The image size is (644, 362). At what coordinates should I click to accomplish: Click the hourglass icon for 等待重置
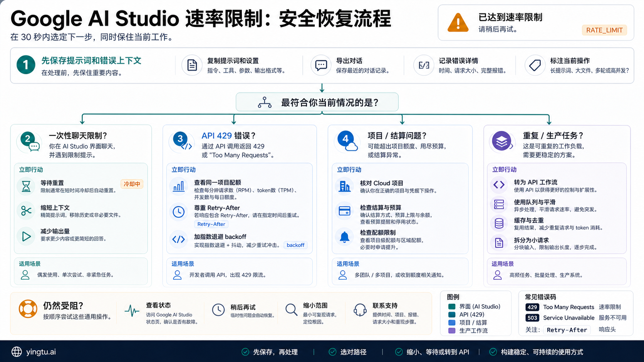tap(26, 186)
